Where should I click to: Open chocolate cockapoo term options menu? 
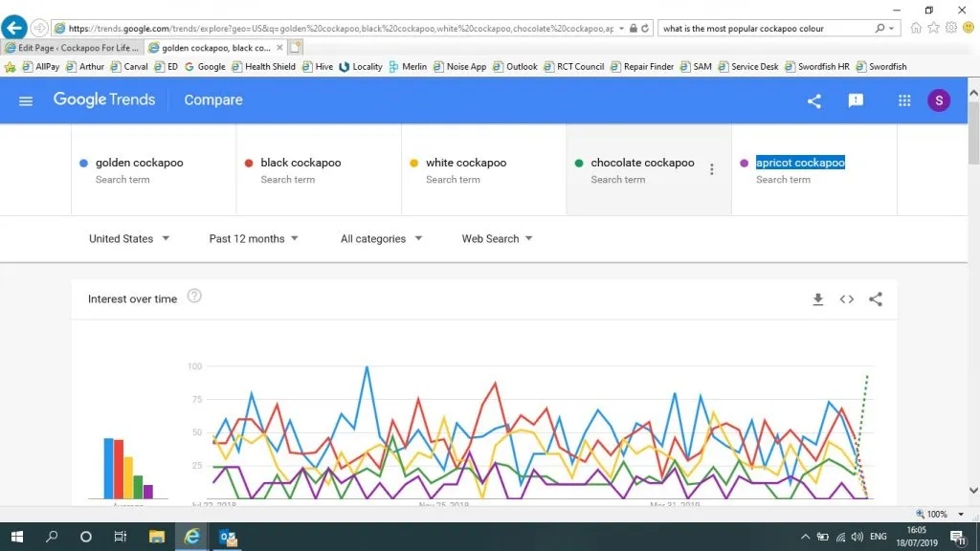(711, 169)
